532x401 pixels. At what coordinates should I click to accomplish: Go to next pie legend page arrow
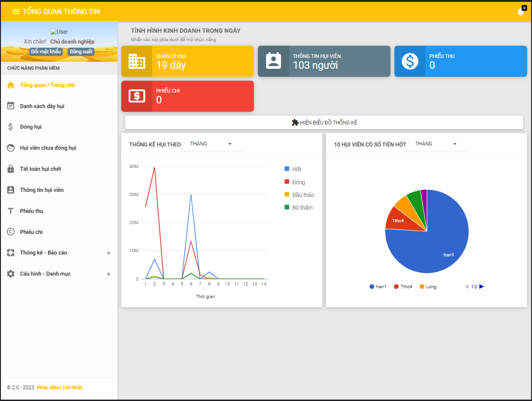click(x=482, y=286)
